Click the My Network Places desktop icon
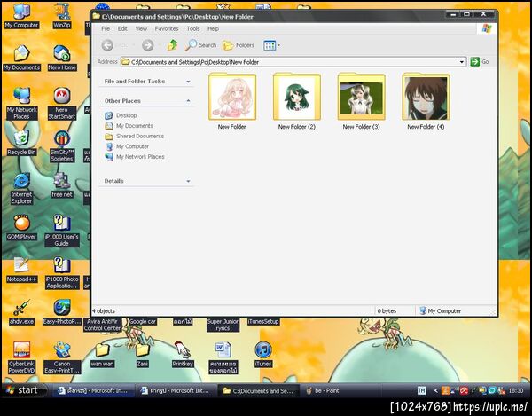The image size is (532, 416). pyautogui.click(x=21, y=104)
